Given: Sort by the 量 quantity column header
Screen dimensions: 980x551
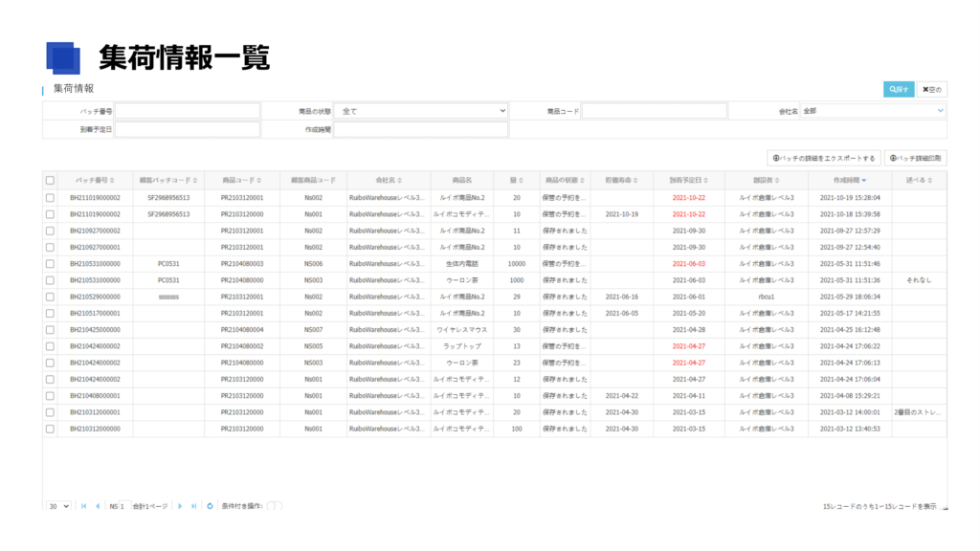Looking at the screenshot, I should pyautogui.click(x=516, y=180).
